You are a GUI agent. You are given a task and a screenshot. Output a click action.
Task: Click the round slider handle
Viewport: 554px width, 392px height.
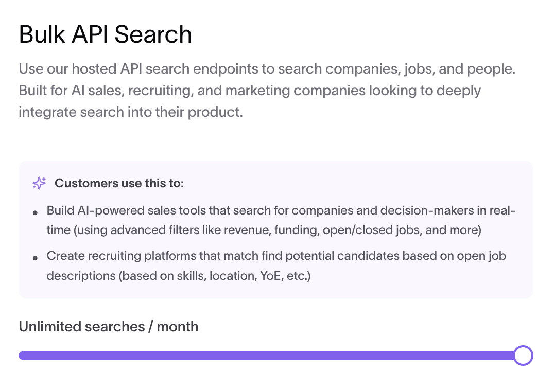click(x=523, y=355)
